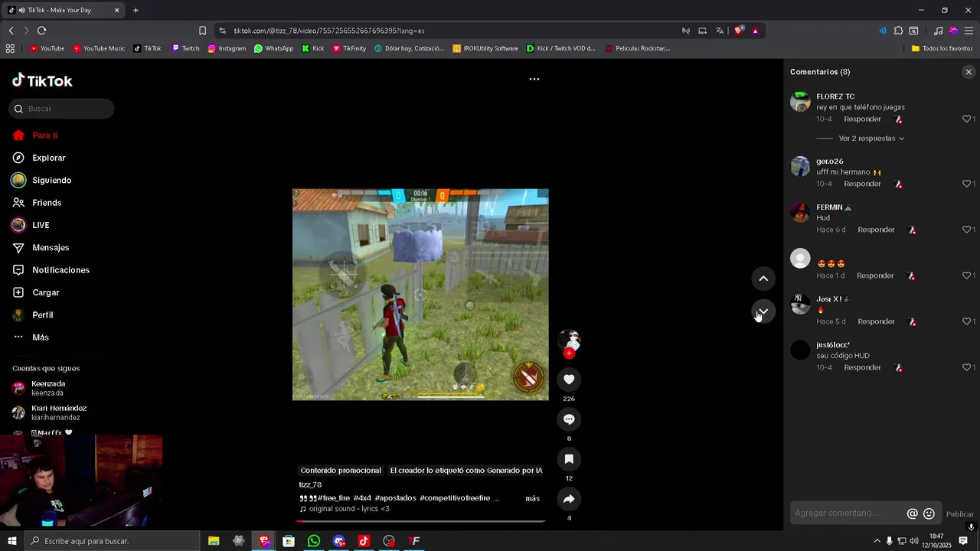Open browser extensions puzzle icon

click(898, 31)
